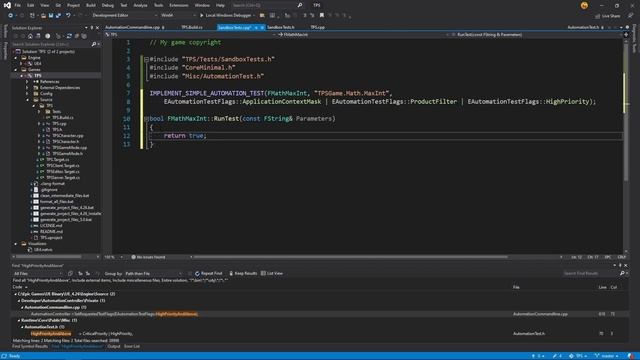Expand the References tree node

coord(27,82)
